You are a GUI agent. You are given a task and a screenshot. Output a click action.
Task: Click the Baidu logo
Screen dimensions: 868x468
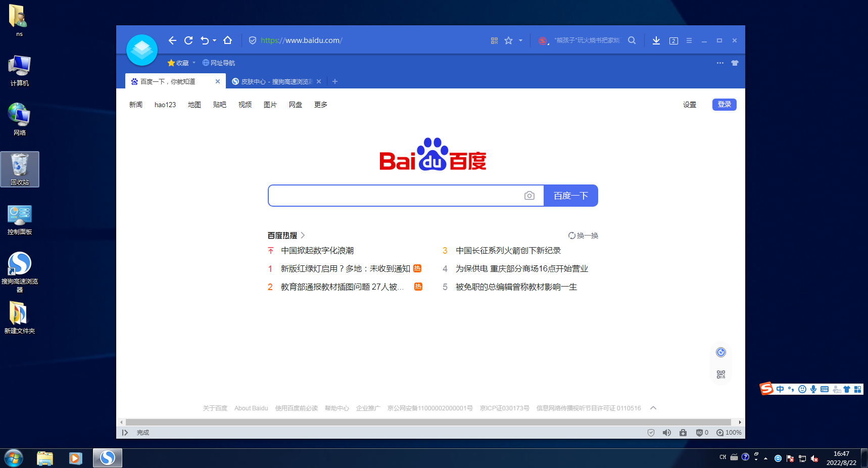(x=433, y=154)
